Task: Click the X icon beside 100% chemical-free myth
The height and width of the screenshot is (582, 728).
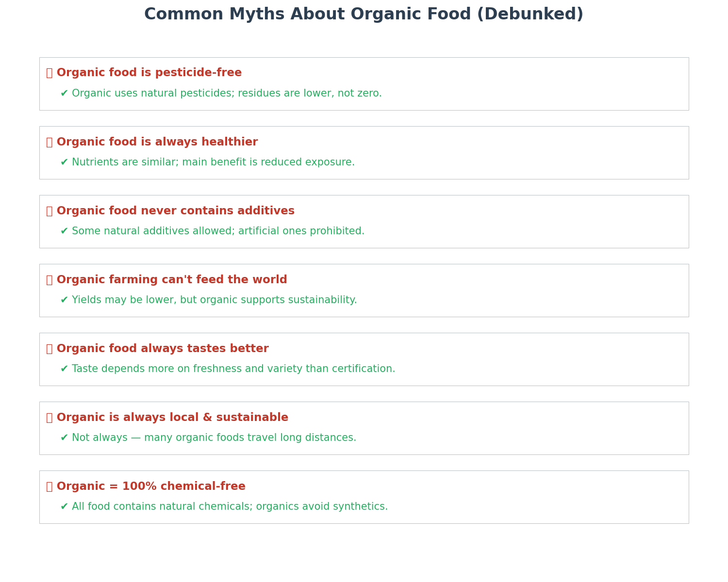Action: 50,486
